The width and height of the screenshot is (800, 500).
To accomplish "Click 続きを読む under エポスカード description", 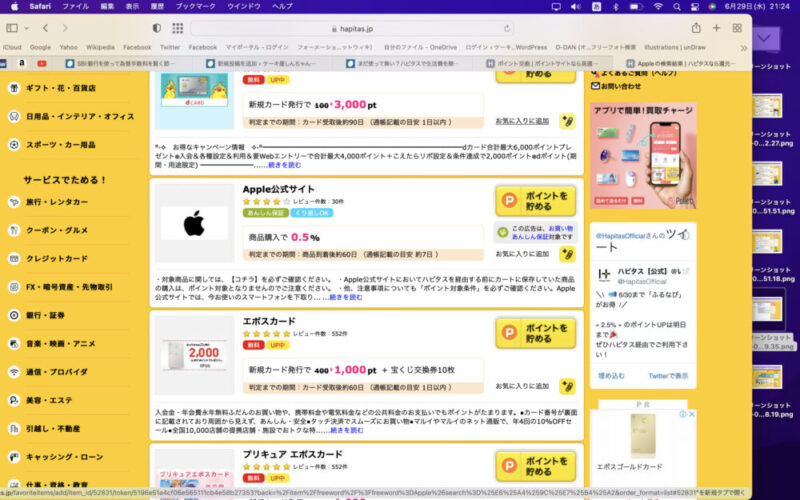I will tap(347, 430).
